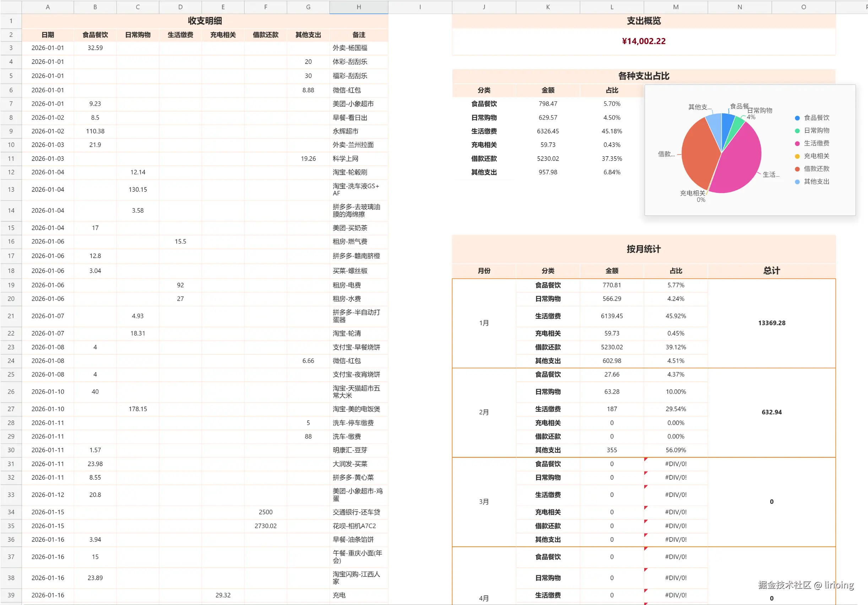The width and height of the screenshot is (868, 605).
Task: Click the yellow 充电相关 legend marker
Action: tap(798, 156)
